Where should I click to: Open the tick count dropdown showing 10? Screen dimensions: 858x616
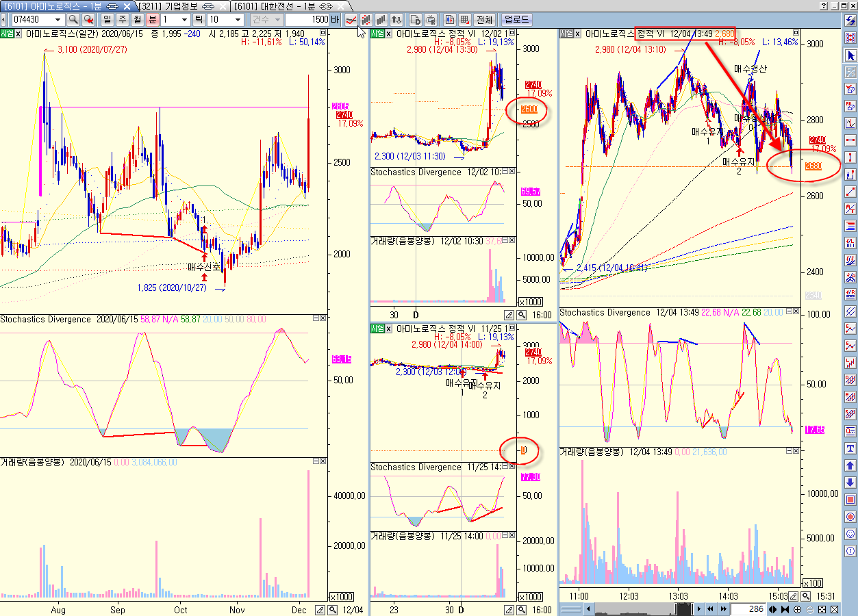pos(238,20)
